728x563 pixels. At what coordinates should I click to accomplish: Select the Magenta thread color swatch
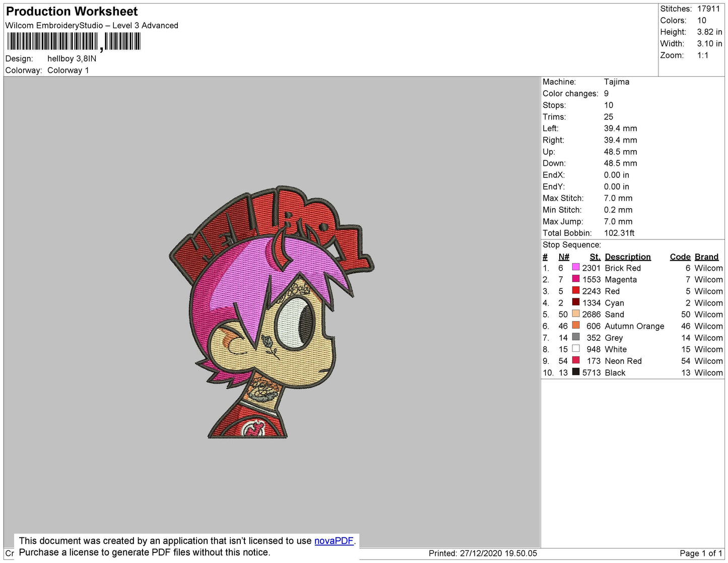point(576,279)
